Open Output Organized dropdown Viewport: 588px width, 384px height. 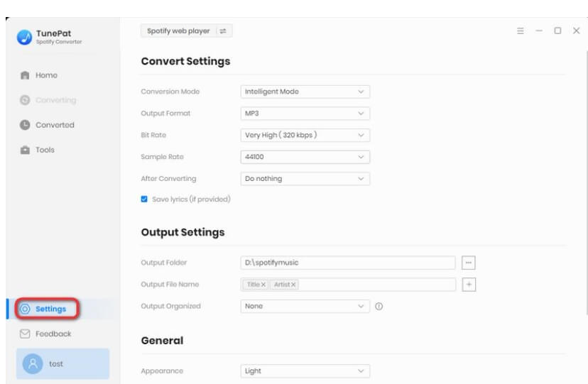(x=305, y=306)
